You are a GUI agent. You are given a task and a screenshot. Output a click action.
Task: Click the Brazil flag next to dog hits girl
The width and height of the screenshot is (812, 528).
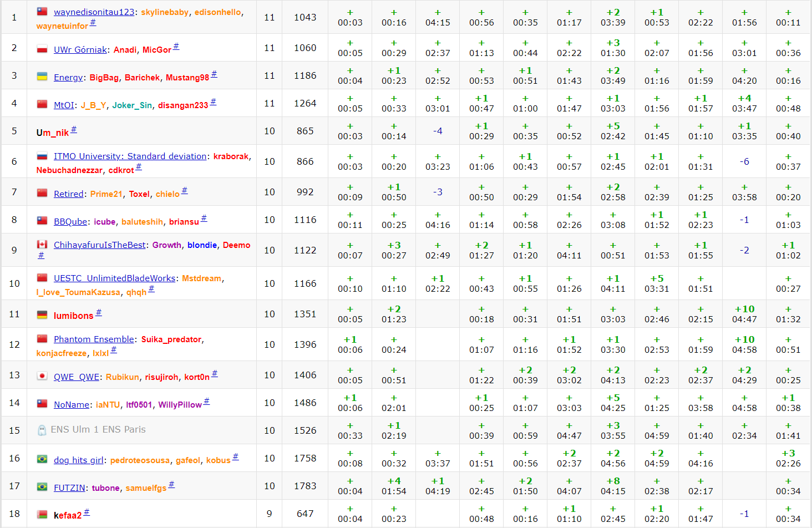pos(42,459)
